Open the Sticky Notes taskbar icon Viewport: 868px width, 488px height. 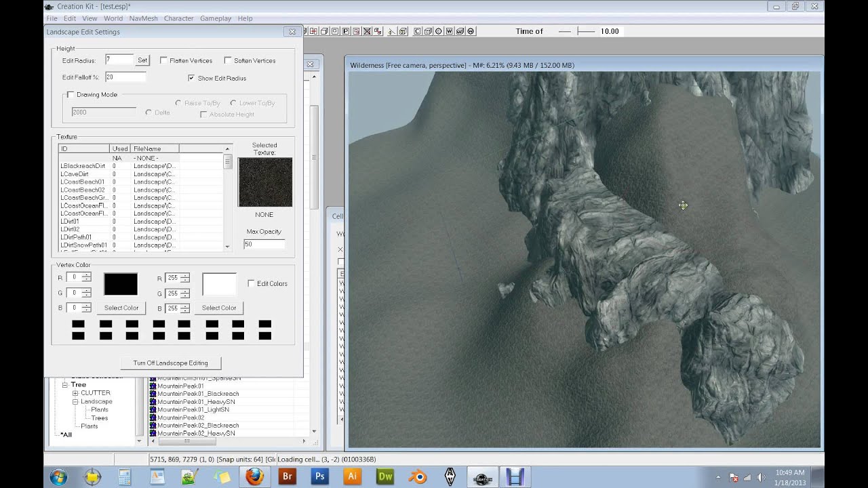[222, 476]
